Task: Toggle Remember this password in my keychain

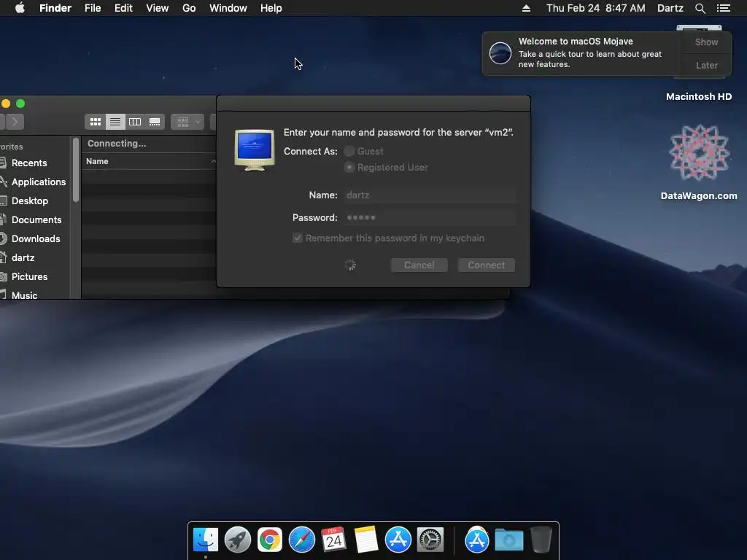Action: tap(298, 238)
